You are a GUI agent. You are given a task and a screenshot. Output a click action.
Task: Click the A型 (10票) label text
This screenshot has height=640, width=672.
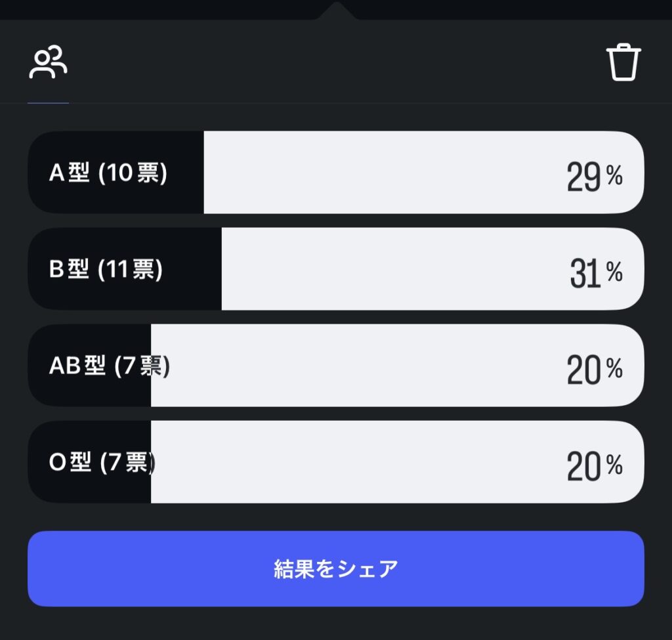coord(108,173)
